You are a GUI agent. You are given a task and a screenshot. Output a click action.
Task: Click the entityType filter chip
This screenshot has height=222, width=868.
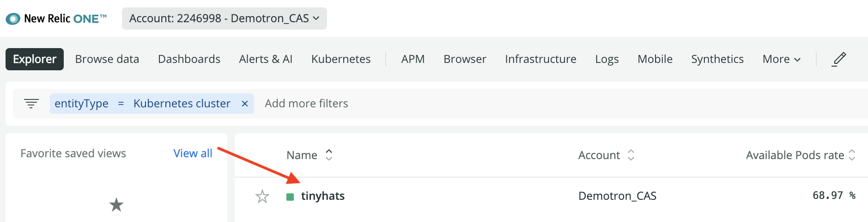click(x=143, y=104)
